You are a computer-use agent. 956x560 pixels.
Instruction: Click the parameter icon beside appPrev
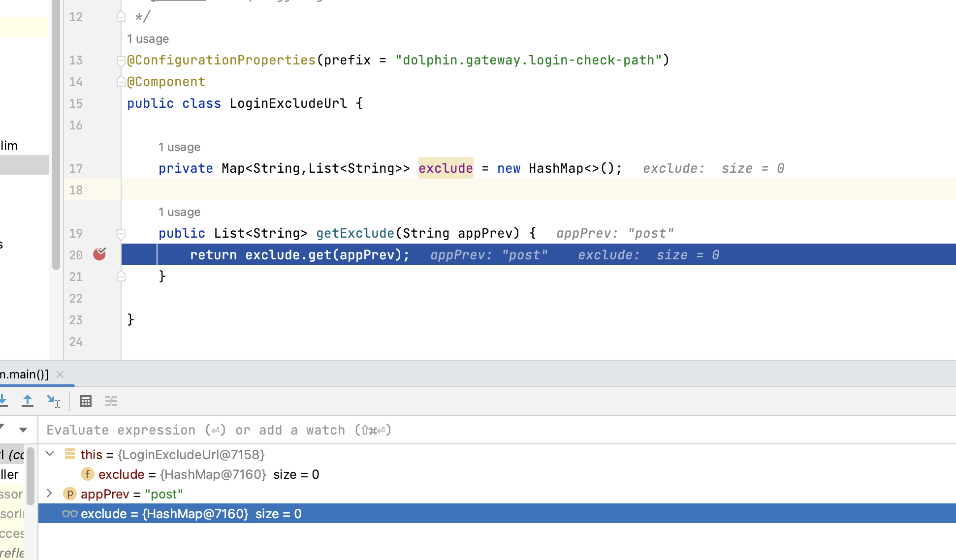click(x=70, y=494)
